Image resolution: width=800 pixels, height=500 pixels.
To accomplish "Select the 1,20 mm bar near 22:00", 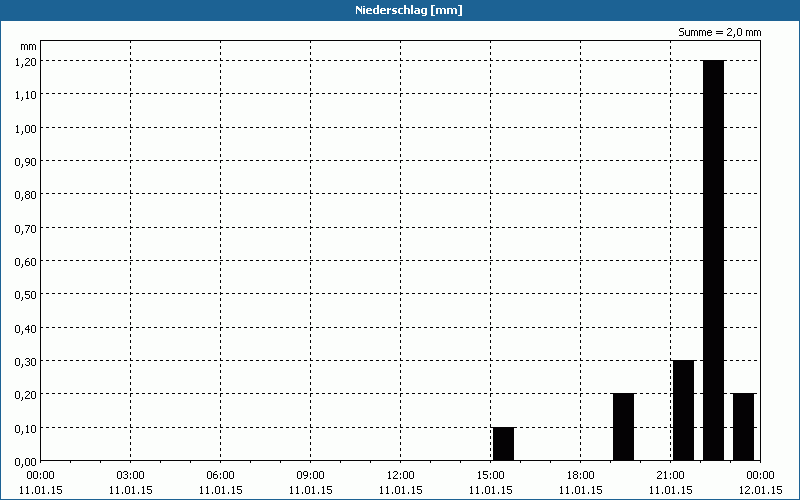I will pyautogui.click(x=713, y=260).
